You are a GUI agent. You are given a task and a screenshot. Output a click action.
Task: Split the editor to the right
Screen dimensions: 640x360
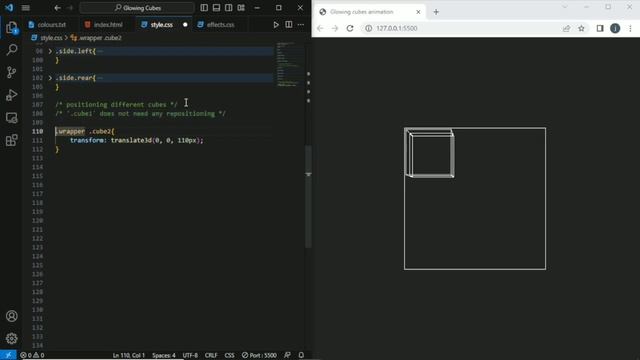tap(289, 25)
